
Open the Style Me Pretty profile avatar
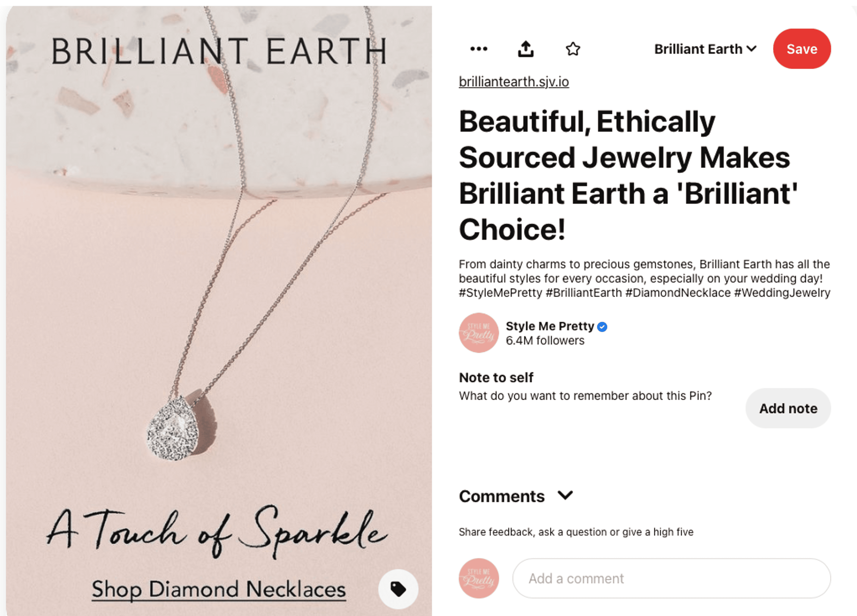click(x=479, y=333)
